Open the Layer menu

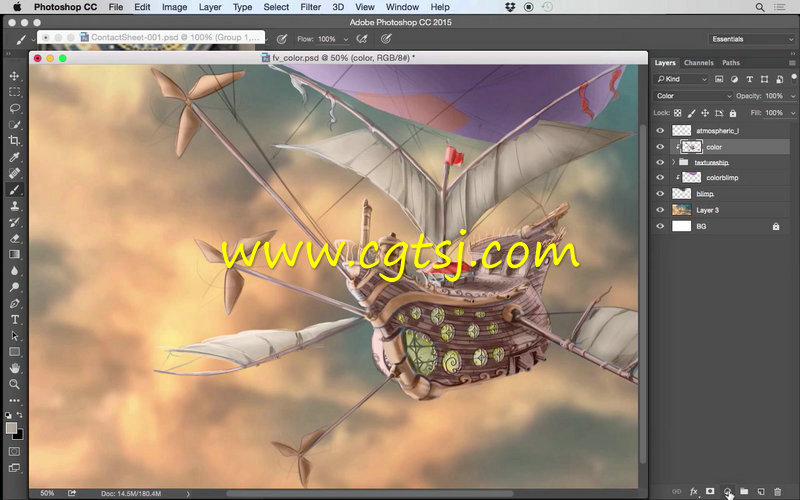click(210, 7)
